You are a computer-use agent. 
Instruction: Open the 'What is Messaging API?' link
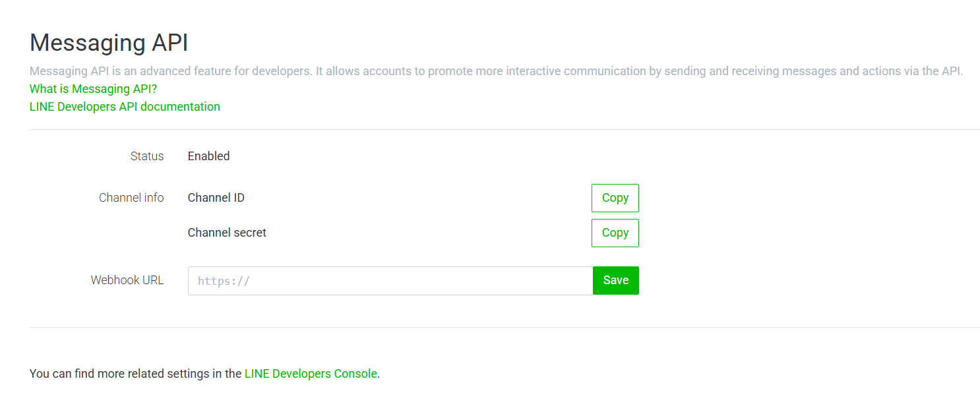point(93,89)
